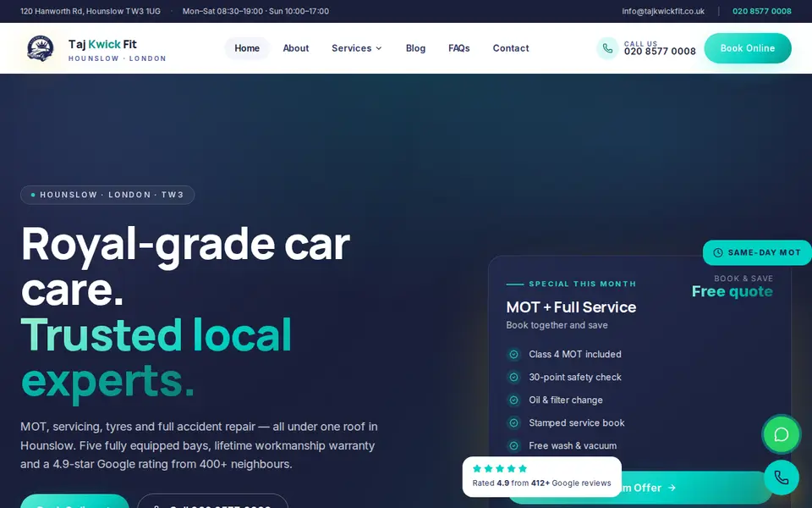The width and height of the screenshot is (812, 508).
Task: Click the Same-Day MOT badge
Action: (757, 252)
